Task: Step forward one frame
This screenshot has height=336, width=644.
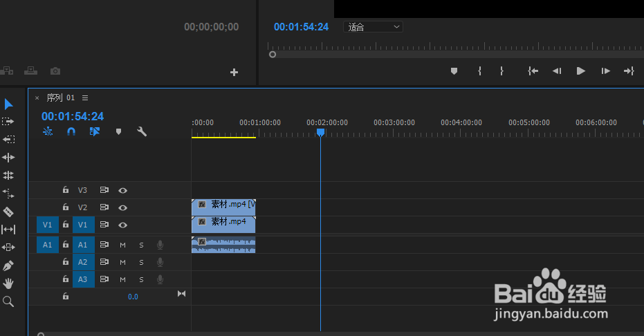Action: (x=605, y=71)
